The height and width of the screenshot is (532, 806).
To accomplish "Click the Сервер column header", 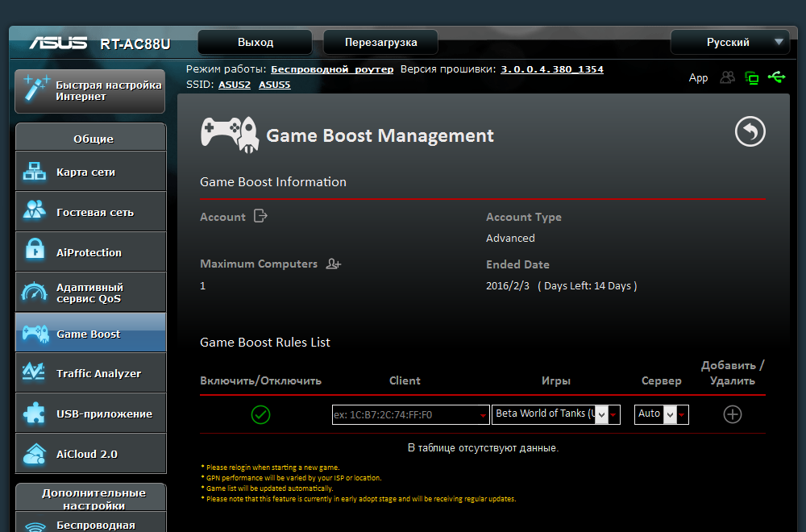I will tap(661, 381).
